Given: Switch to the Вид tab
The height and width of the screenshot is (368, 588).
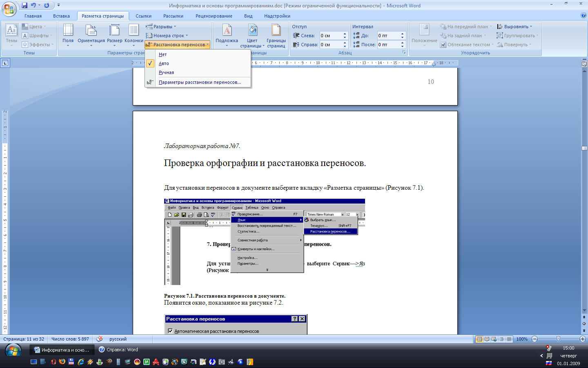Looking at the screenshot, I should click(248, 16).
